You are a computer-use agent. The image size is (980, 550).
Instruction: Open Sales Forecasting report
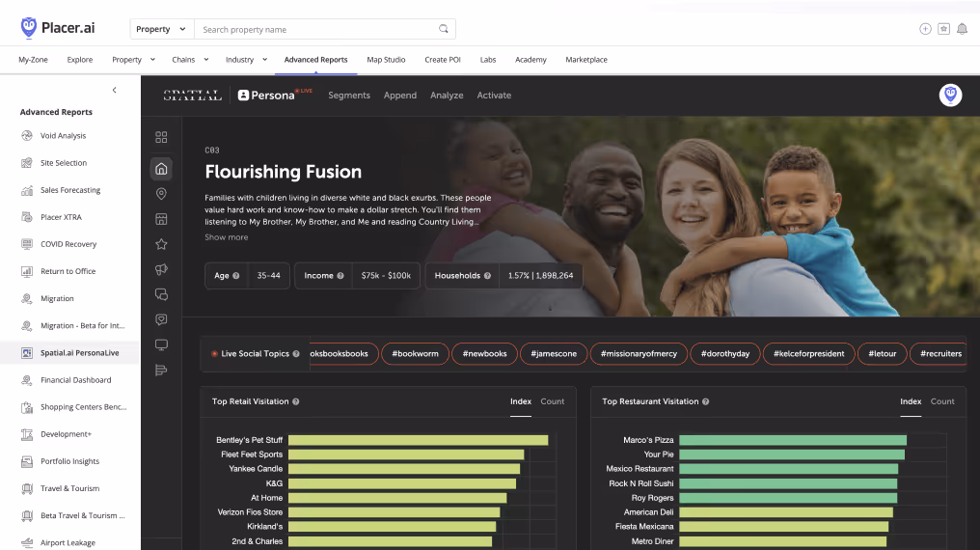pos(70,190)
